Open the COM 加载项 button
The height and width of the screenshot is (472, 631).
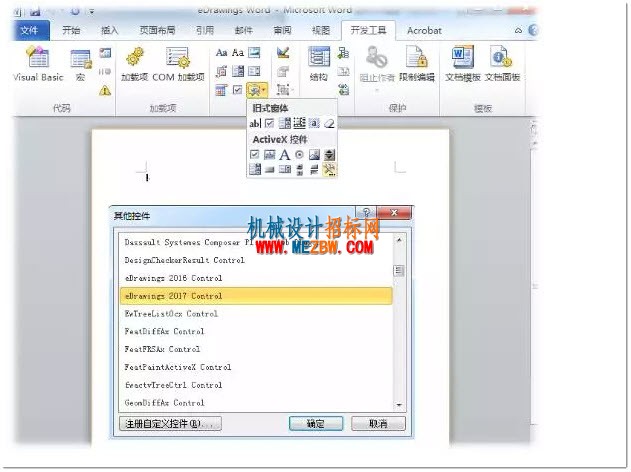click(178, 64)
